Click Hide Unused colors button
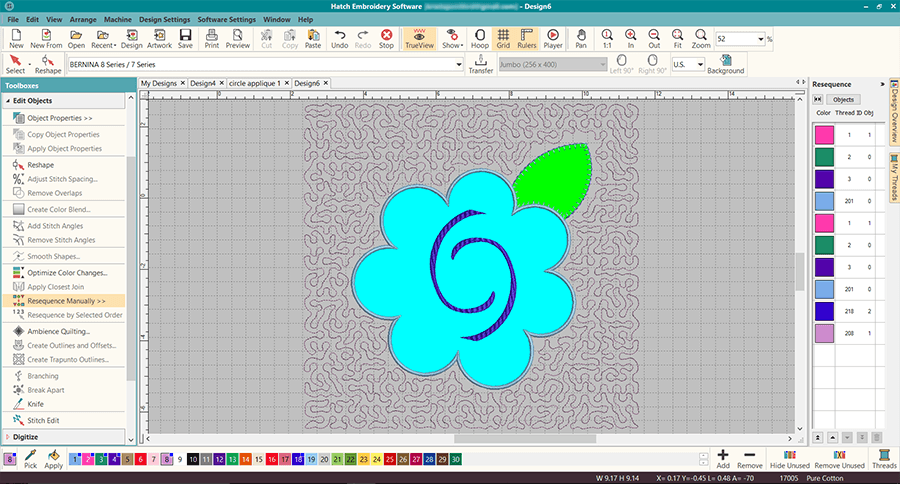Screen dimensions: 900x484 791,459
